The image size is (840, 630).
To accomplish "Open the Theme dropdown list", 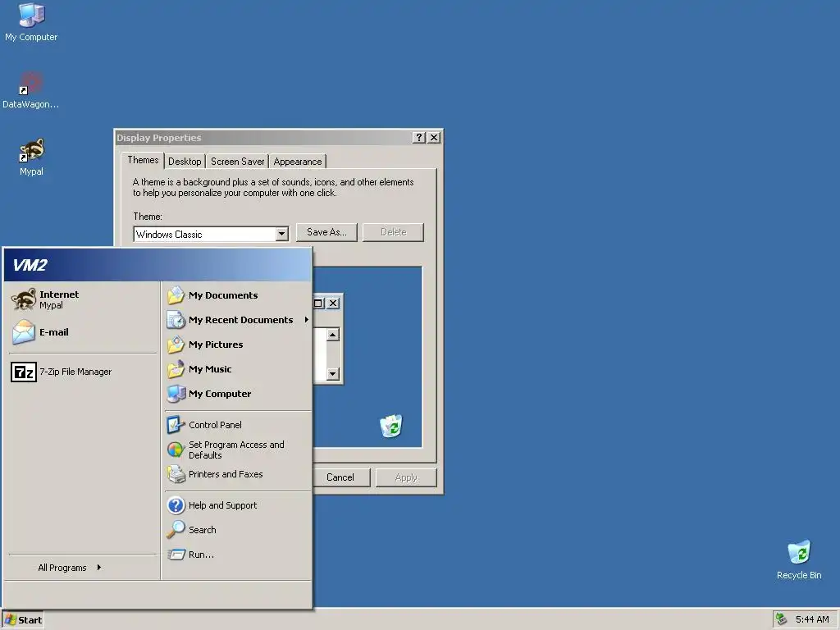I will [x=281, y=234].
